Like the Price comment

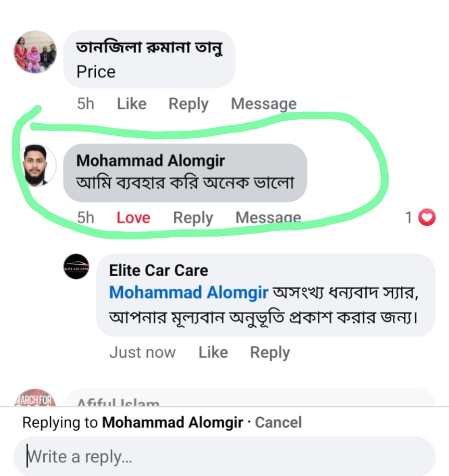pos(132,104)
